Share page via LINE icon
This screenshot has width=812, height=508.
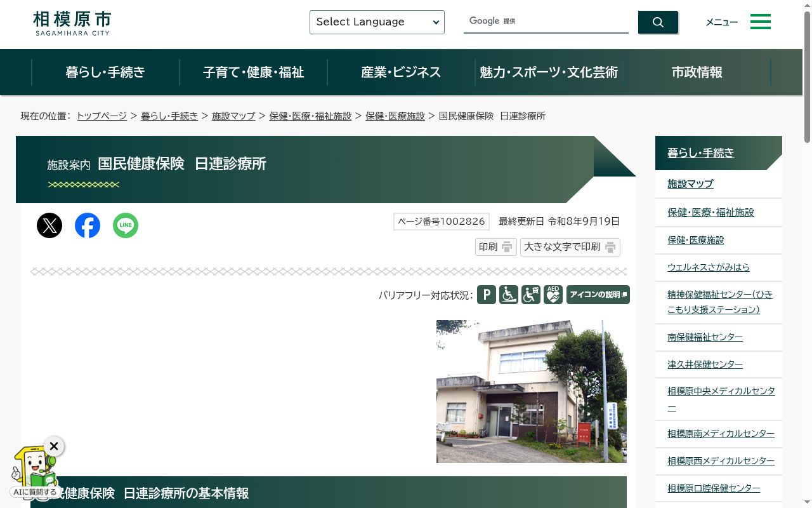click(126, 225)
